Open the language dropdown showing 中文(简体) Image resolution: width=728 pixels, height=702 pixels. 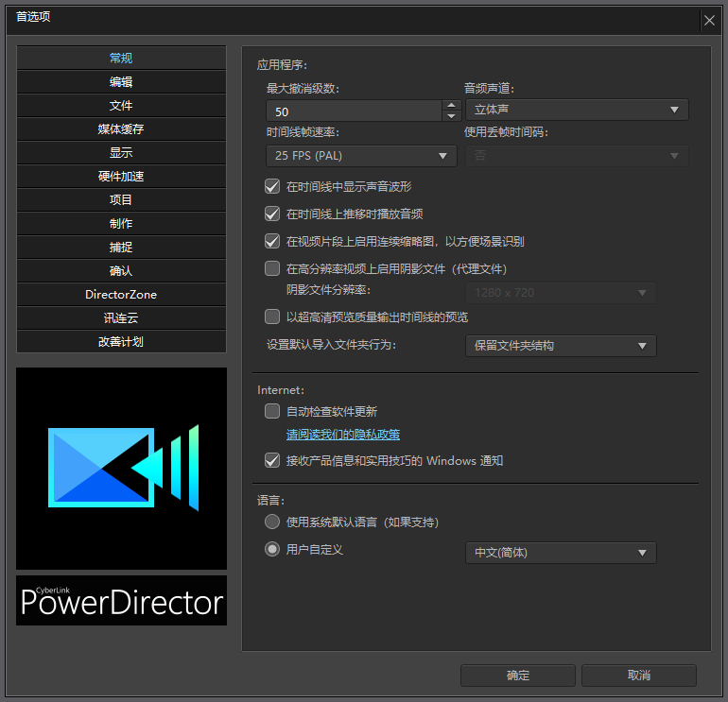pos(561,553)
